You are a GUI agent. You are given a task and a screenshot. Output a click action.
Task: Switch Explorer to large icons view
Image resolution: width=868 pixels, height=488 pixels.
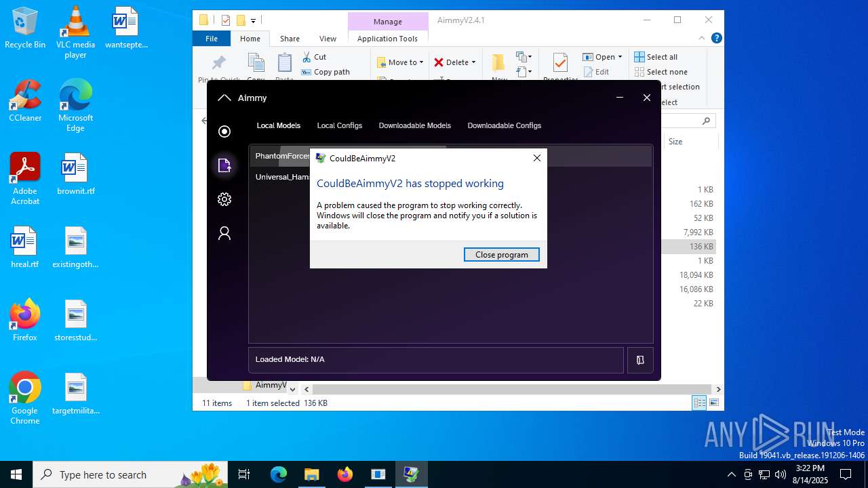click(713, 403)
